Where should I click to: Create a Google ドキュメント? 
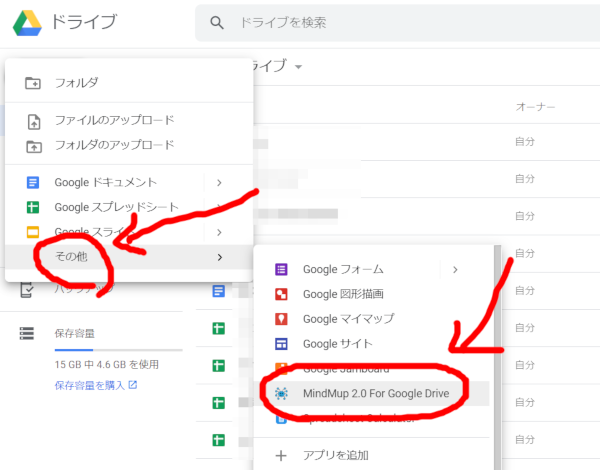106,182
